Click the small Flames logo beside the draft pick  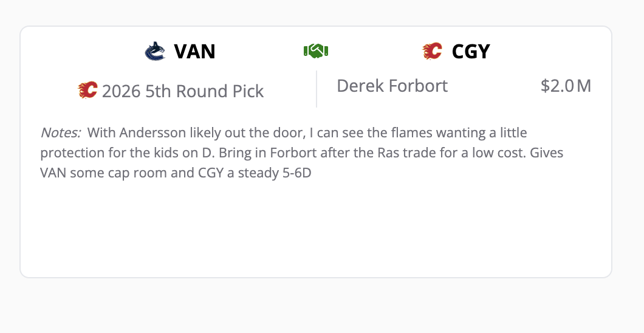click(87, 91)
